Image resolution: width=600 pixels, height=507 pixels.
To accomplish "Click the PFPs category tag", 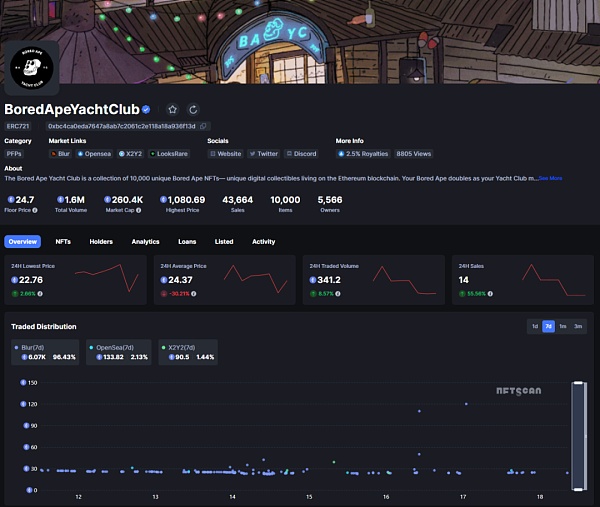I will (14, 154).
